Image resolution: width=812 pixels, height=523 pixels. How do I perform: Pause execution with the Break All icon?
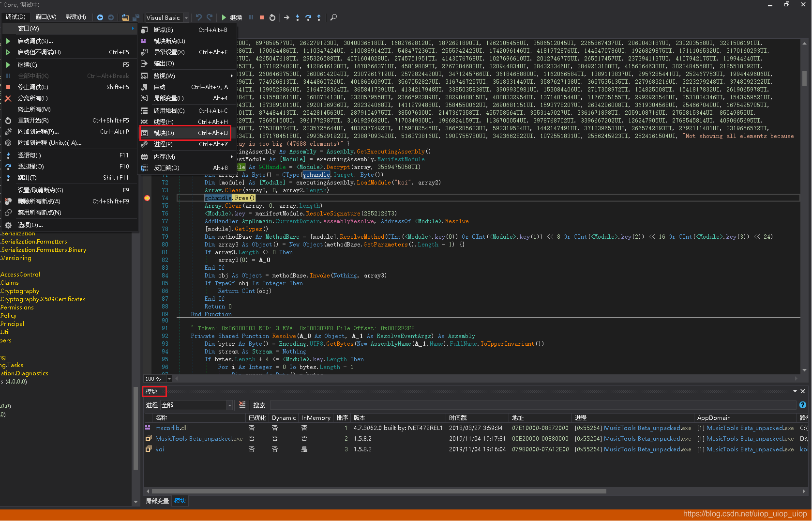coord(251,17)
